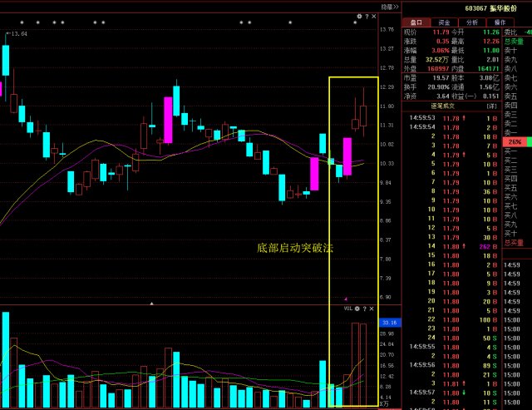The image size is (532, 410).
Task: Open VOL indicator settings gear
Action: tap(356, 309)
